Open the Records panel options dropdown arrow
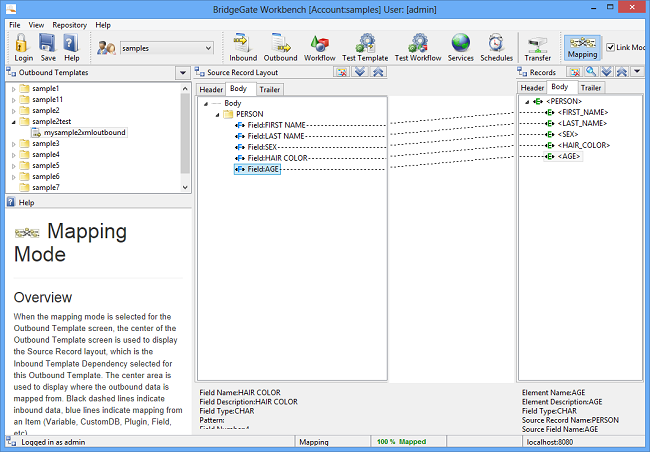Image resolution: width=650 pixels, height=452 pixels. click(637, 72)
